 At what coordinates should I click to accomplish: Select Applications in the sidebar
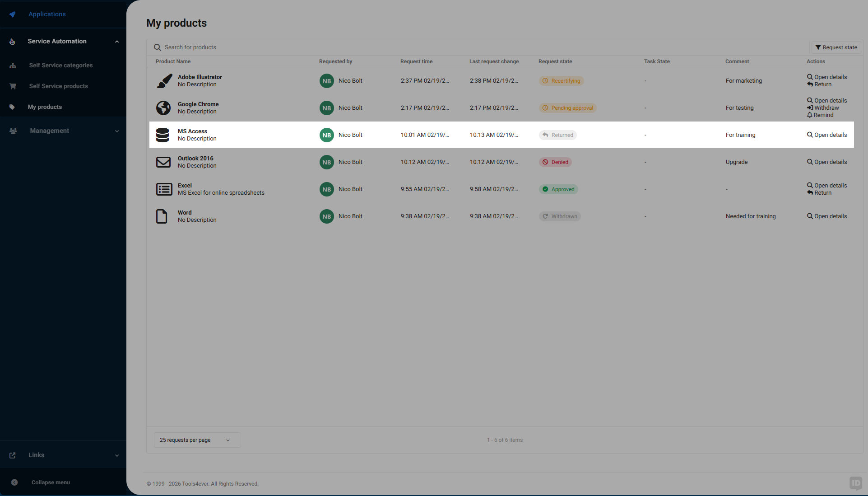click(47, 14)
